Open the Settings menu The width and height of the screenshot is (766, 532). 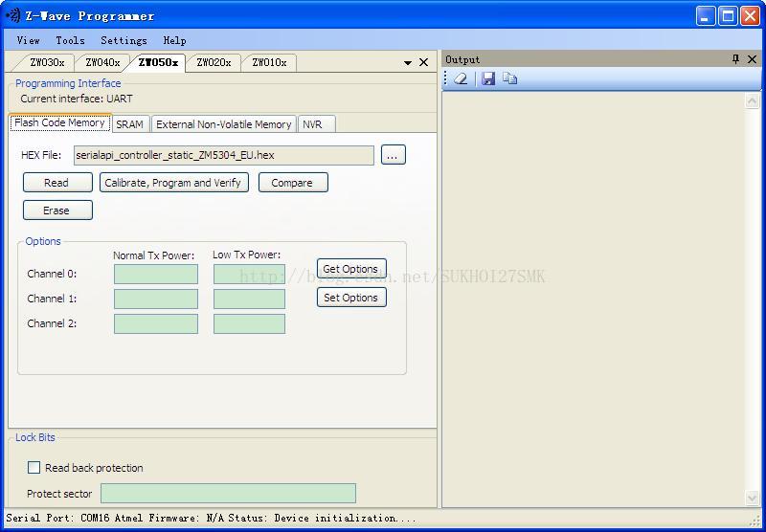[124, 40]
